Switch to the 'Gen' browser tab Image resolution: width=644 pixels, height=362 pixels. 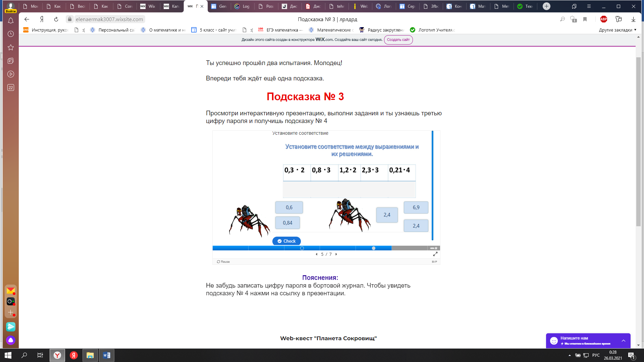click(x=219, y=6)
